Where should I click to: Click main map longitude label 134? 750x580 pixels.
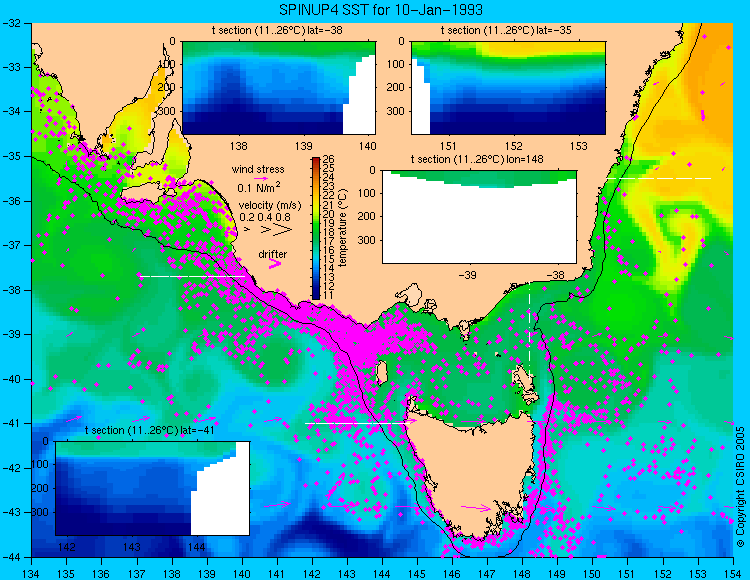[x=32, y=573]
